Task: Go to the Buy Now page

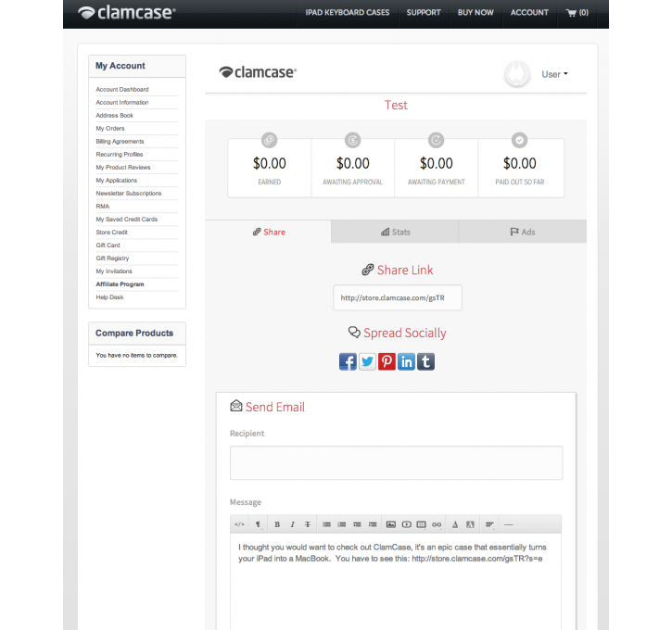Action: [475, 13]
